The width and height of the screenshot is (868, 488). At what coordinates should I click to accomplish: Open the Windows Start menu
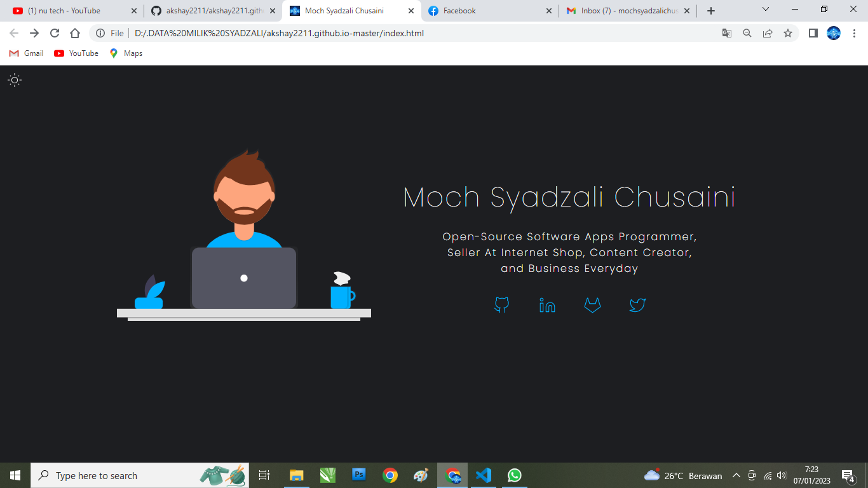[15, 475]
